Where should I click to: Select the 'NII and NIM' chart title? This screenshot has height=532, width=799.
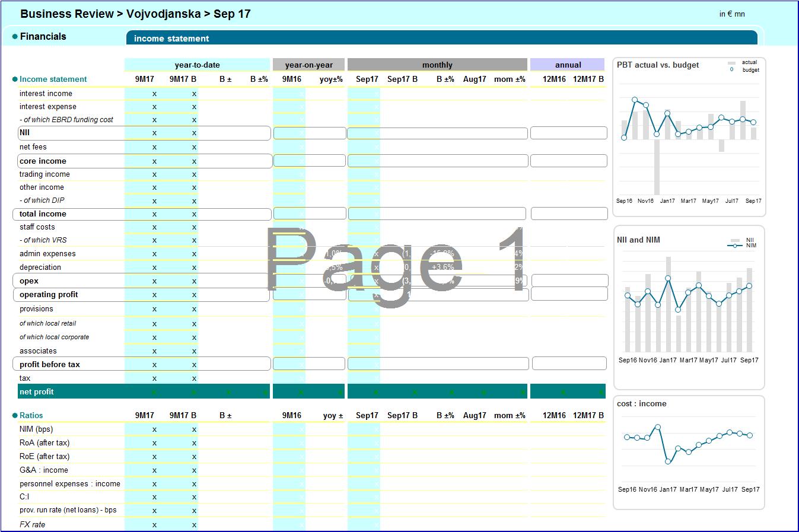coord(638,240)
